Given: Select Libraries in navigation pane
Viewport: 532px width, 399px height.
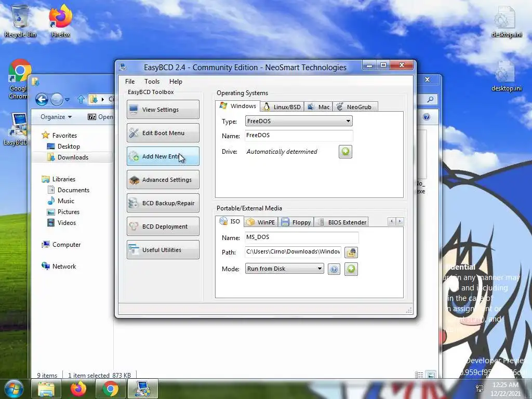Looking at the screenshot, I should coord(58,179).
